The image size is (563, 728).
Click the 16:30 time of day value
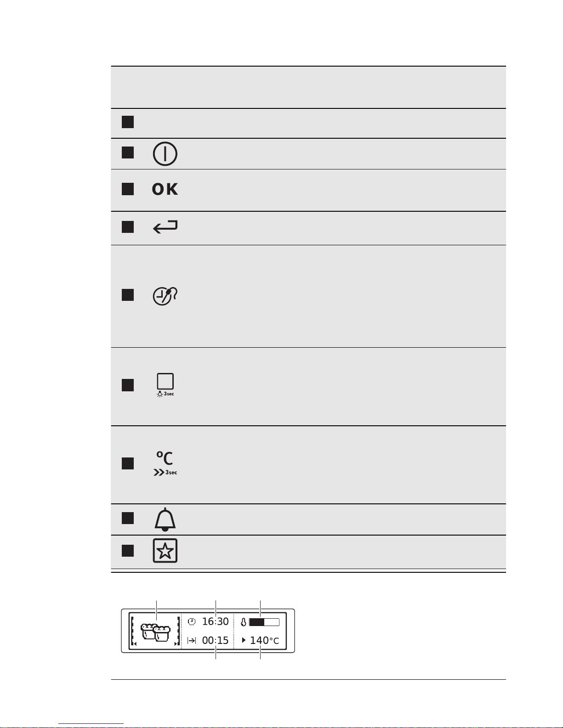(x=215, y=621)
